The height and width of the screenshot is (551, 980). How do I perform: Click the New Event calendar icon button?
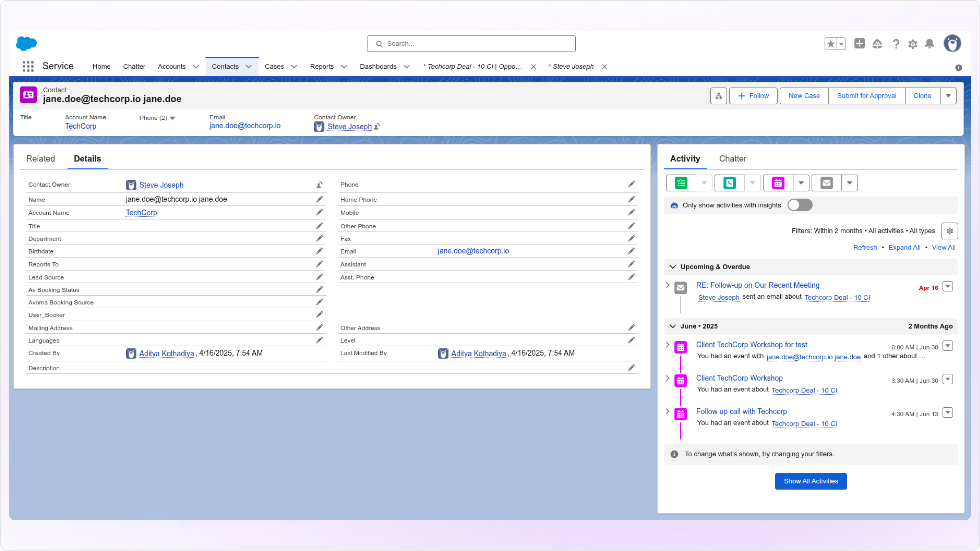click(x=778, y=183)
